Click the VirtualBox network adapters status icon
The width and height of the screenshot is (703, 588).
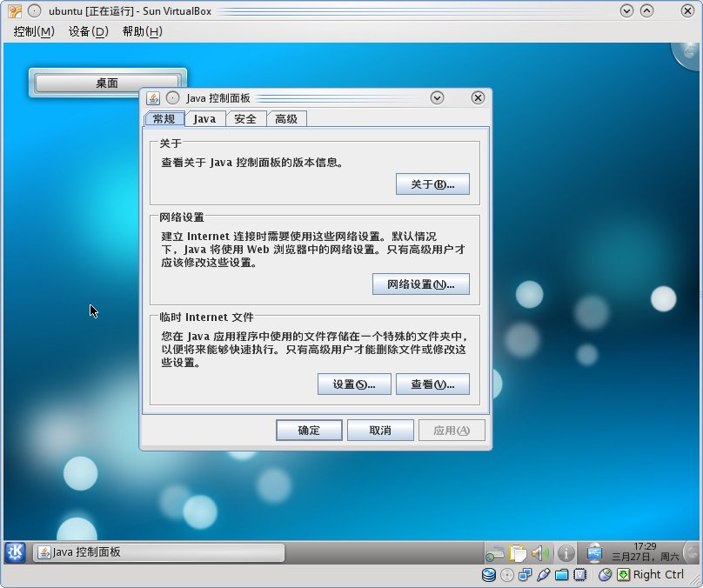[525, 575]
